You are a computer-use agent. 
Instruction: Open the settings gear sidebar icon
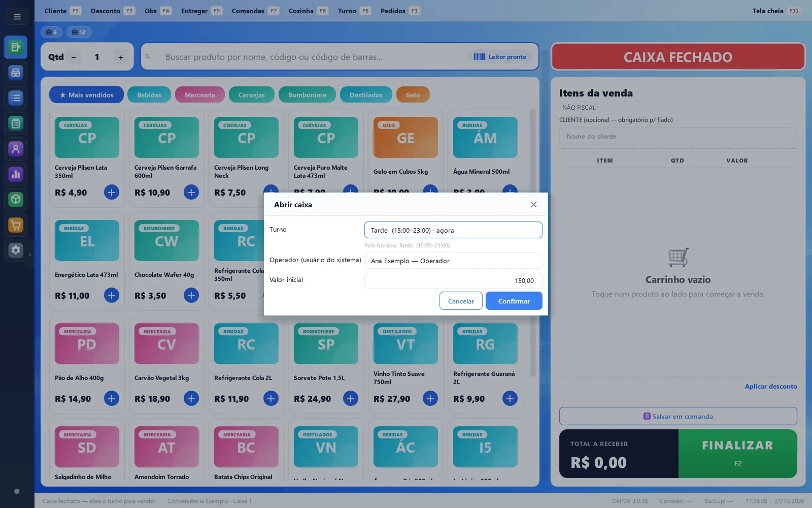pyautogui.click(x=16, y=250)
